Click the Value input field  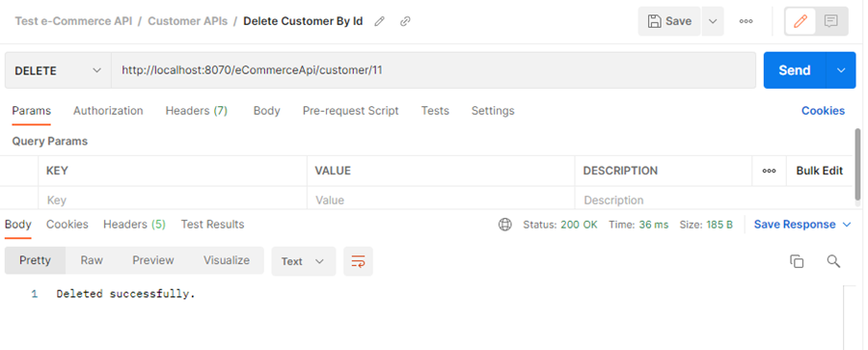pyautogui.click(x=441, y=200)
